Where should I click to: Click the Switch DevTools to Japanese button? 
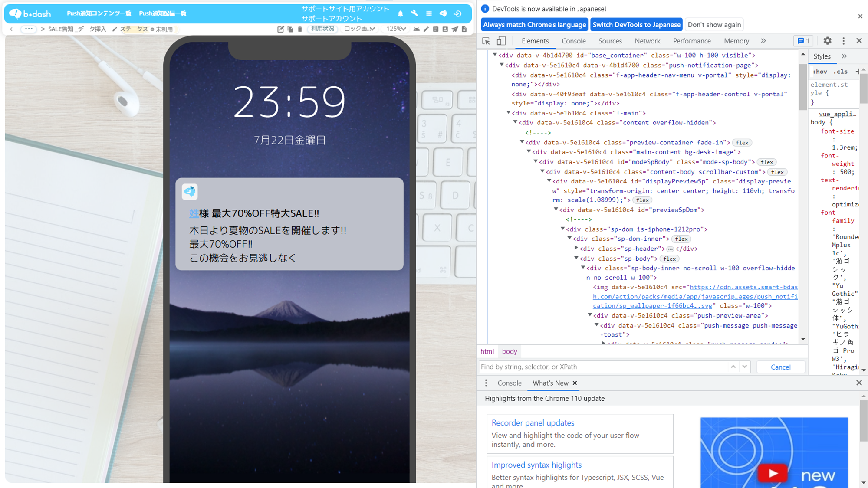pos(636,25)
